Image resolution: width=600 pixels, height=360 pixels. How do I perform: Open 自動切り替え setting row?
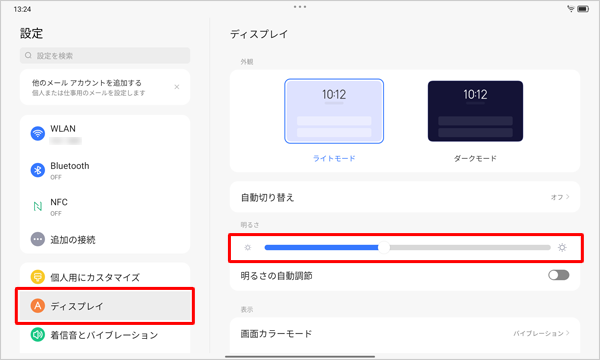pos(405,197)
